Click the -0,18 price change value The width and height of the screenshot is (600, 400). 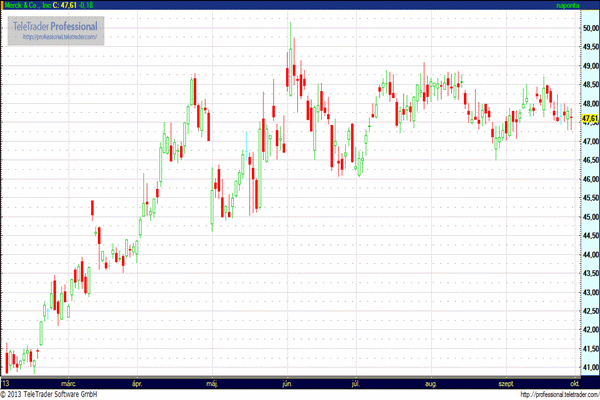[96, 5]
